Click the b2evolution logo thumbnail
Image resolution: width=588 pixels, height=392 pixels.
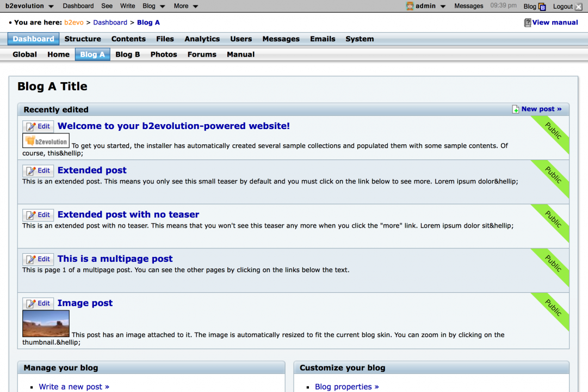pyautogui.click(x=46, y=141)
